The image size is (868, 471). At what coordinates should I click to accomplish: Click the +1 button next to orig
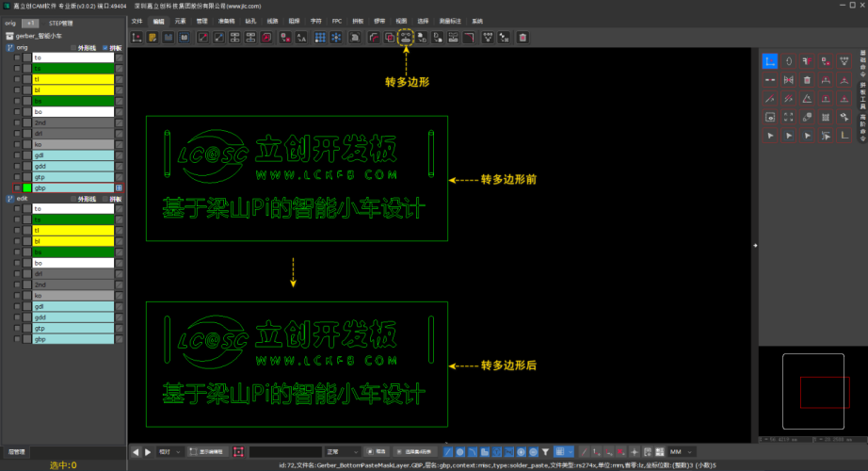30,24
